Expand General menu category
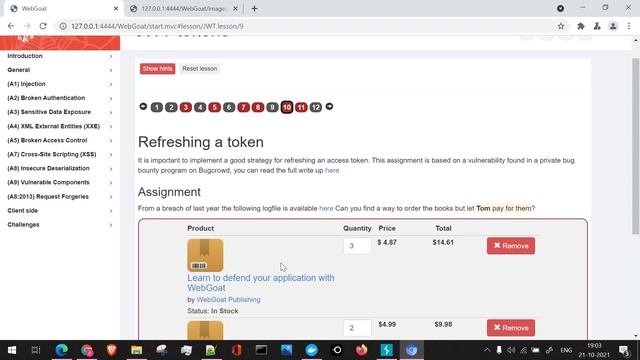This screenshot has height=360, width=640. tap(60, 70)
